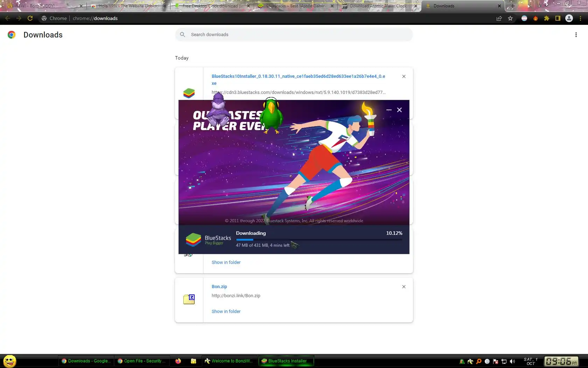Switch to Download Atomic Alarm Clock tab
Image resolution: width=588 pixels, height=368 pixels.
379,6
